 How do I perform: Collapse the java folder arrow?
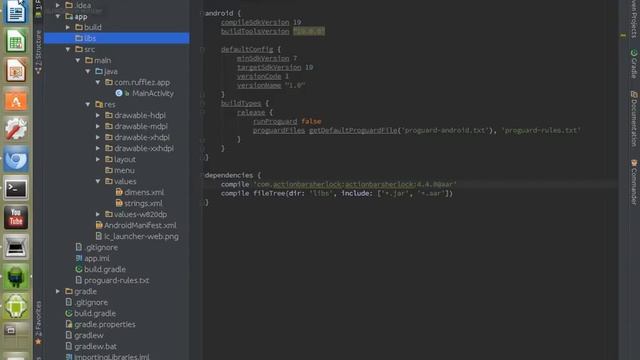88,71
